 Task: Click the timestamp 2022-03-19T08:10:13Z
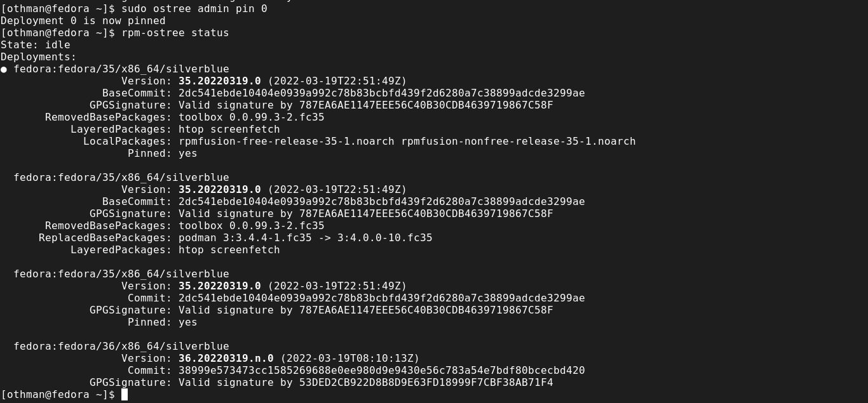point(350,359)
